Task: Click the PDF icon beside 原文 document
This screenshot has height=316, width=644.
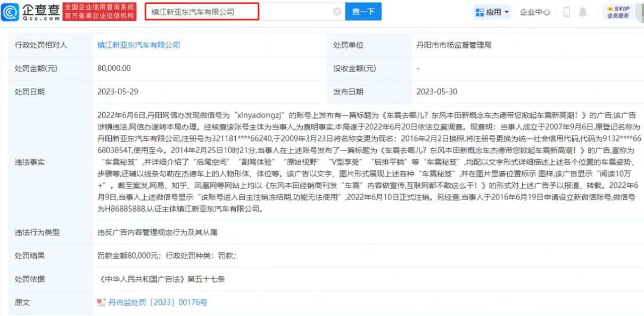Action: (x=102, y=303)
